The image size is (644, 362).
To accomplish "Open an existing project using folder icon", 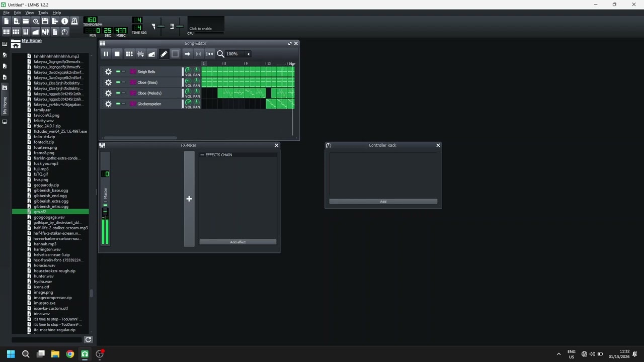I will [26, 21].
